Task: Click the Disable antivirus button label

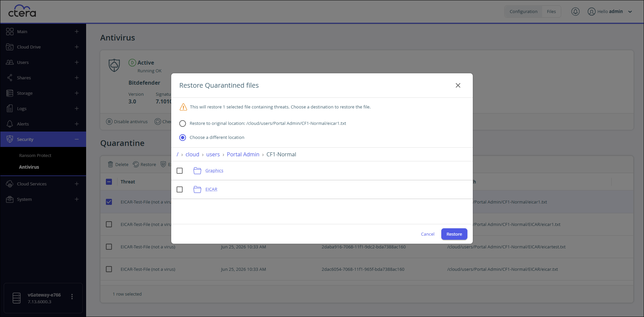Action: (131, 122)
